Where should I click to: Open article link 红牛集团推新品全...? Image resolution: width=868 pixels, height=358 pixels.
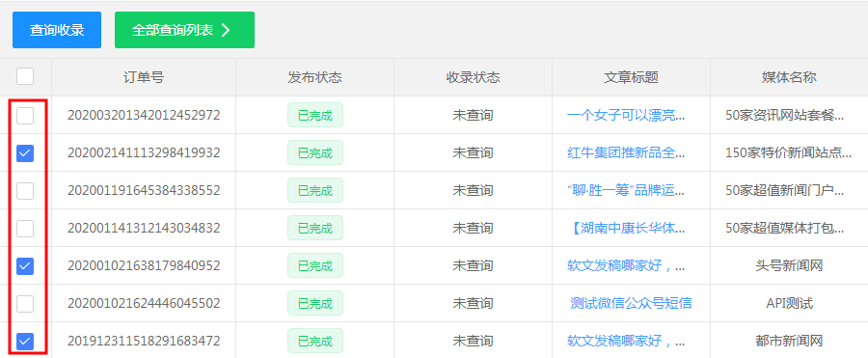pyautogui.click(x=626, y=153)
